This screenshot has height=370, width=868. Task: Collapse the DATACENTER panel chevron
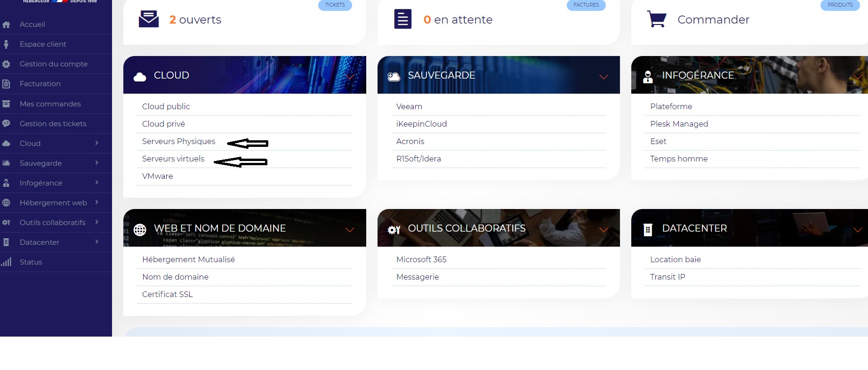click(858, 230)
